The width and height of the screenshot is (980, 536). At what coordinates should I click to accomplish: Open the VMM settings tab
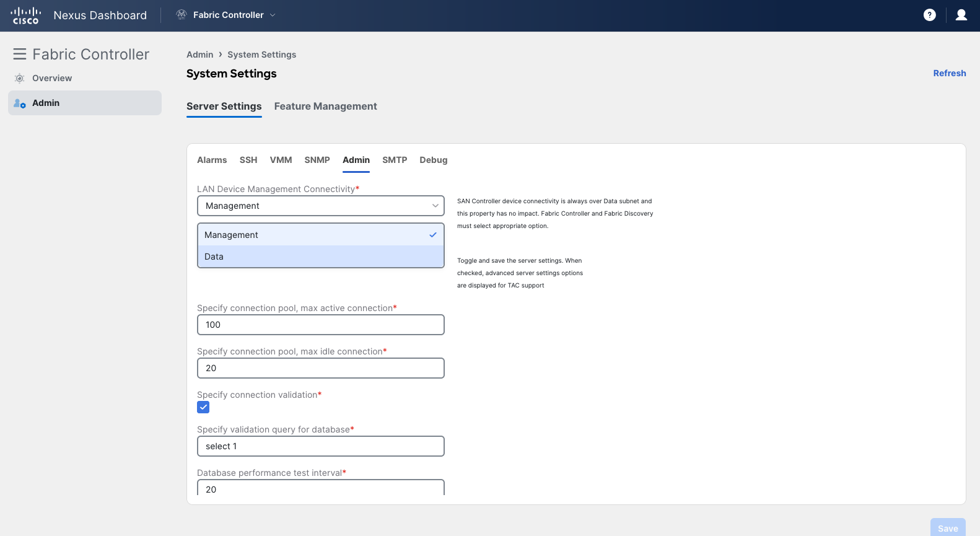[281, 160]
